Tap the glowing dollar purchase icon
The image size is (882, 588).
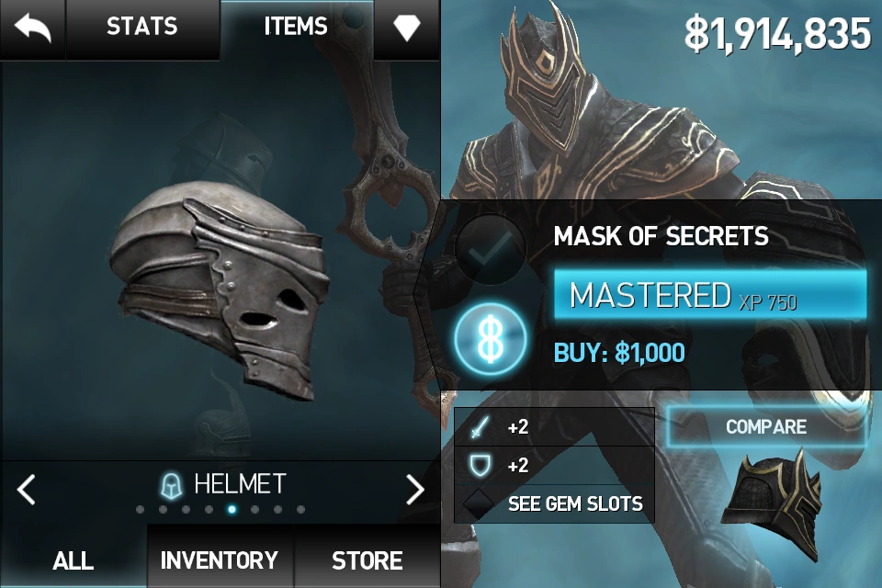490,339
